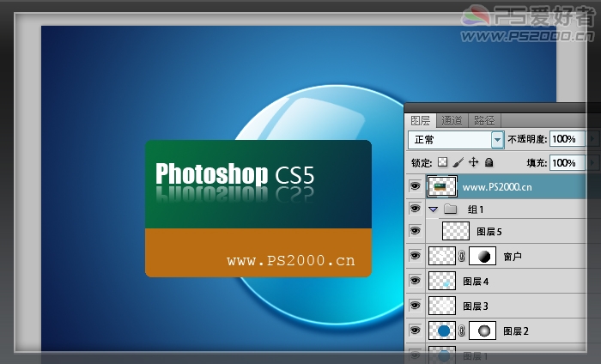Hide the 图层 4 layer
This screenshot has width=601, height=364.
(x=415, y=281)
